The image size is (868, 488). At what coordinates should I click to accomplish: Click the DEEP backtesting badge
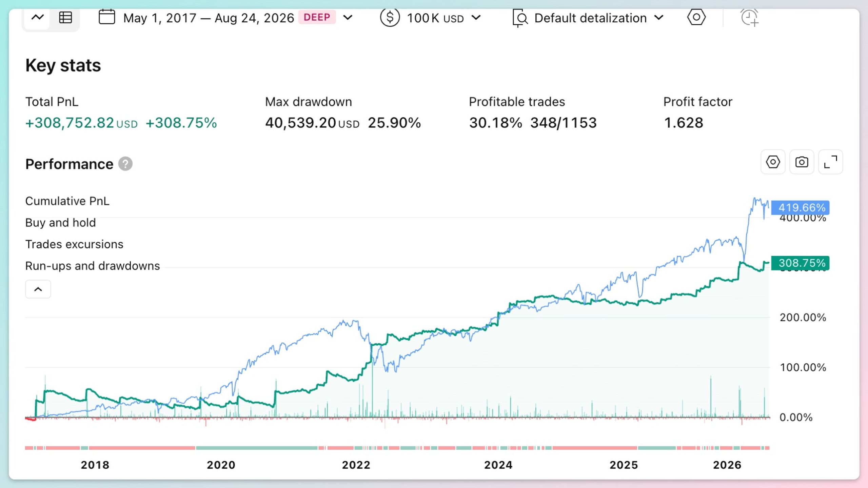pos(317,17)
